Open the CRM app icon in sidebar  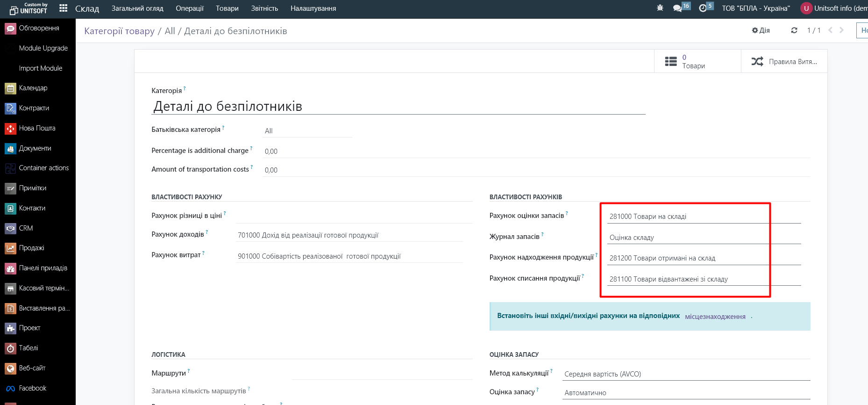[10, 228]
